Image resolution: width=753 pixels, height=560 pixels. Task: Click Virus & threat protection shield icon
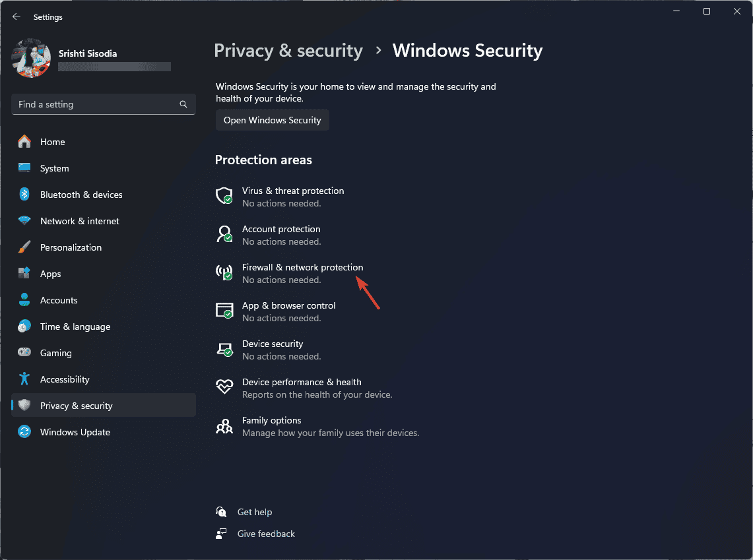click(224, 196)
